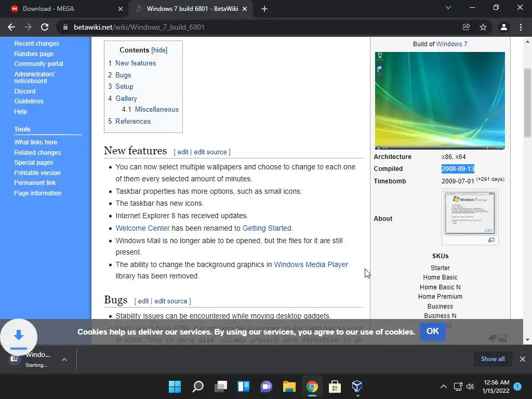Open Administrators' noticeboard
Viewport: 532px width, 399px height.
pyautogui.click(x=34, y=77)
